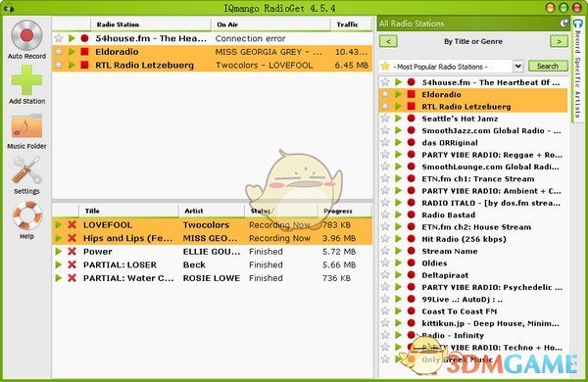588x382 pixels.
Task: Open the Music Folder
Action: pyautogui.click(x=26, y=131)
